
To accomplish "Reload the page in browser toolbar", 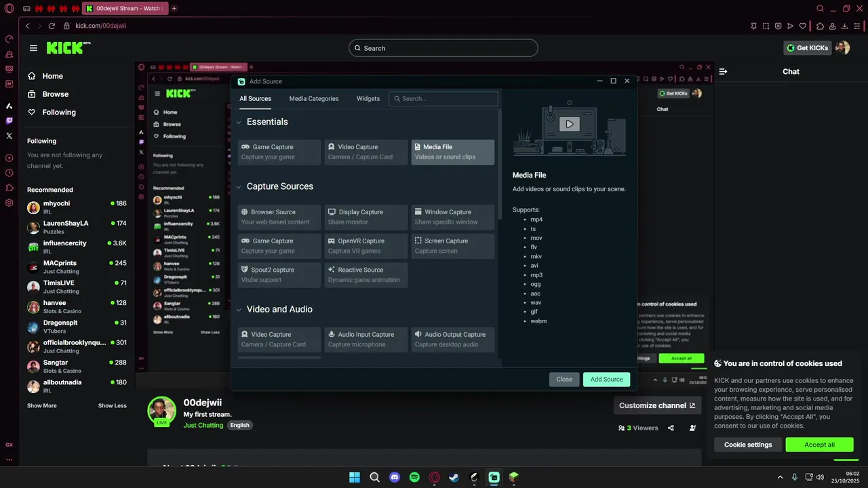I will [x=52, y=26].
